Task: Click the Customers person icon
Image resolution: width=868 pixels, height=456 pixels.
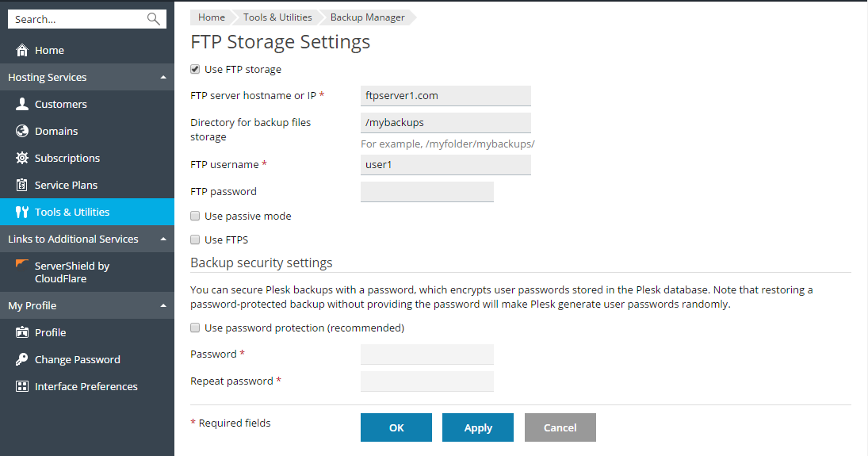Action: tap(22, 104)
